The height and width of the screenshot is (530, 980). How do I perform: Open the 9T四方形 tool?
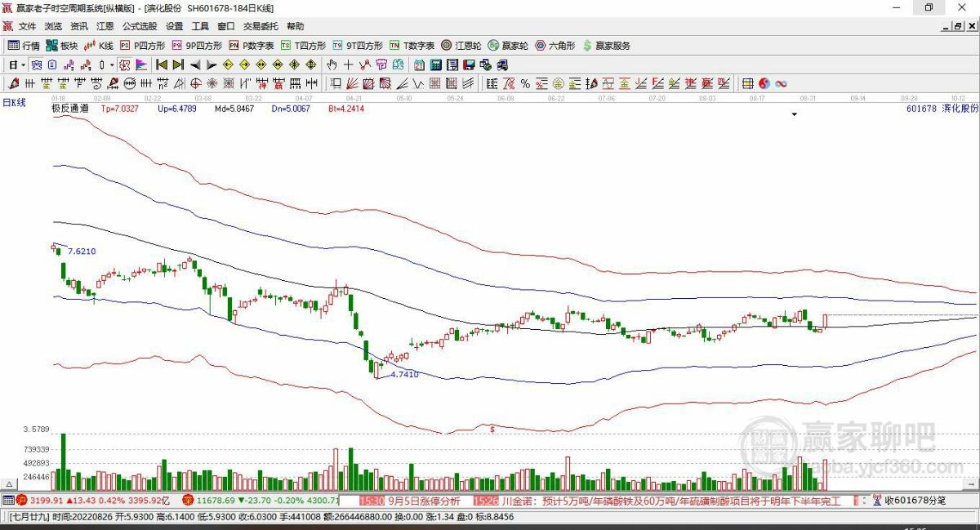pyautogui.click(x=358, y=46)
